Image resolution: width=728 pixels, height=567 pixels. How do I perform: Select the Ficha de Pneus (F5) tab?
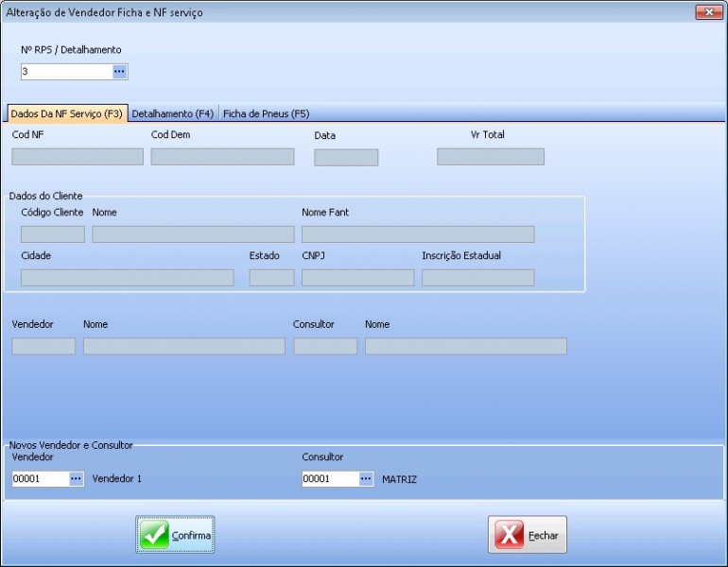(266, 113)
